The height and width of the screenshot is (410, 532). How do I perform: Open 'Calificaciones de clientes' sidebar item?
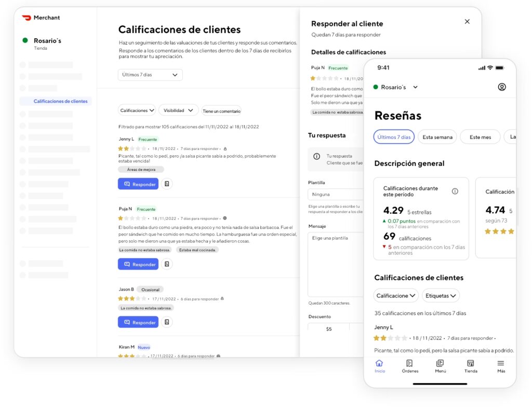pyautogui.click(x=60, y=101)
